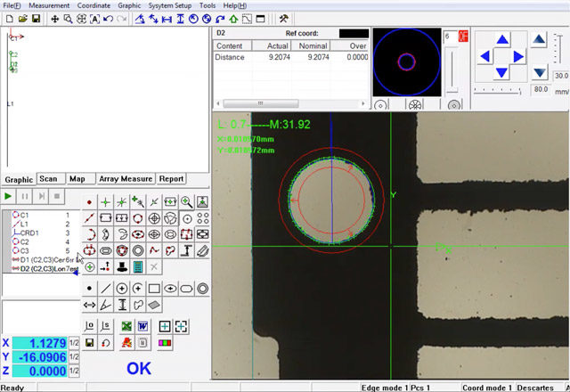570x392 pixels.
Task: Select C1 circle in feature list
Action: tap(25, 216)
